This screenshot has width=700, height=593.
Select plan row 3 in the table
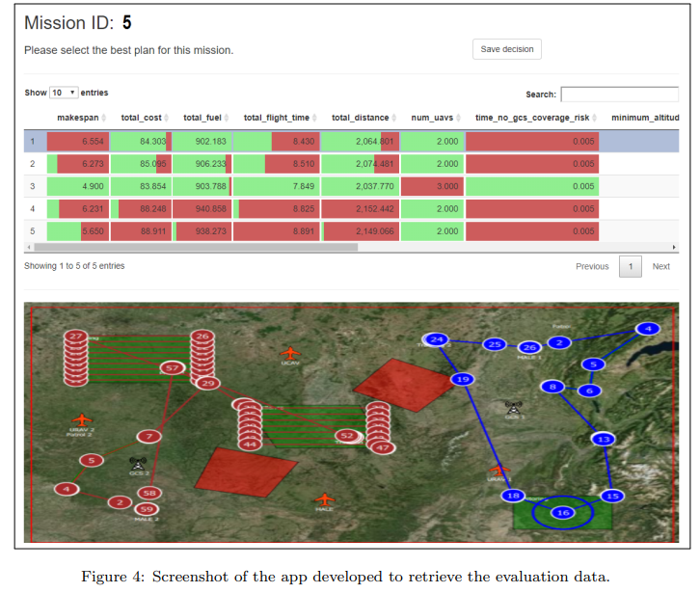pyautogui.click(x=351, y=186)
